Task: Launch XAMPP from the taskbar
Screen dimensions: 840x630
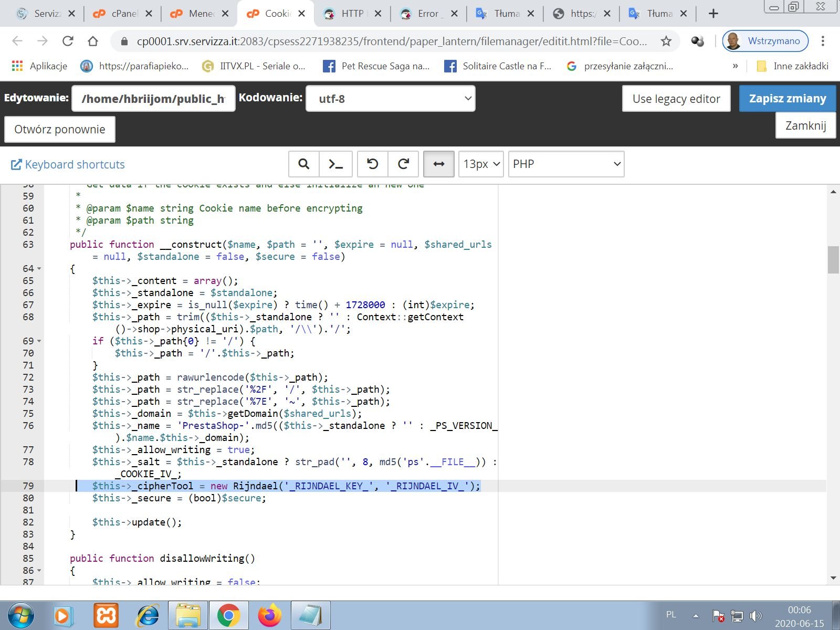Action: point(106,615)
